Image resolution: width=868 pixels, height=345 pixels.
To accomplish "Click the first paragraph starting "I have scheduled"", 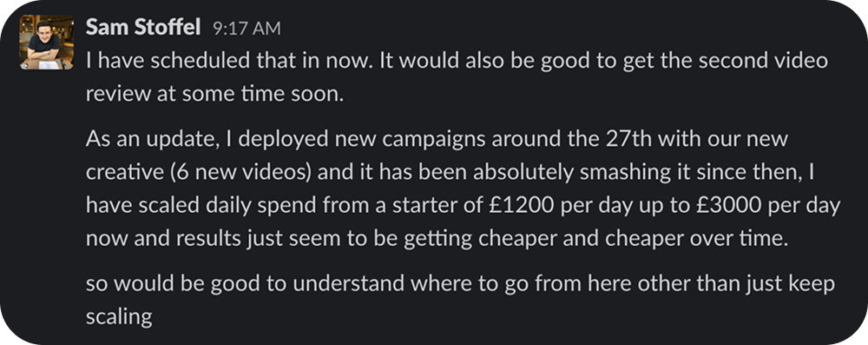I will [x=457, y=77].
